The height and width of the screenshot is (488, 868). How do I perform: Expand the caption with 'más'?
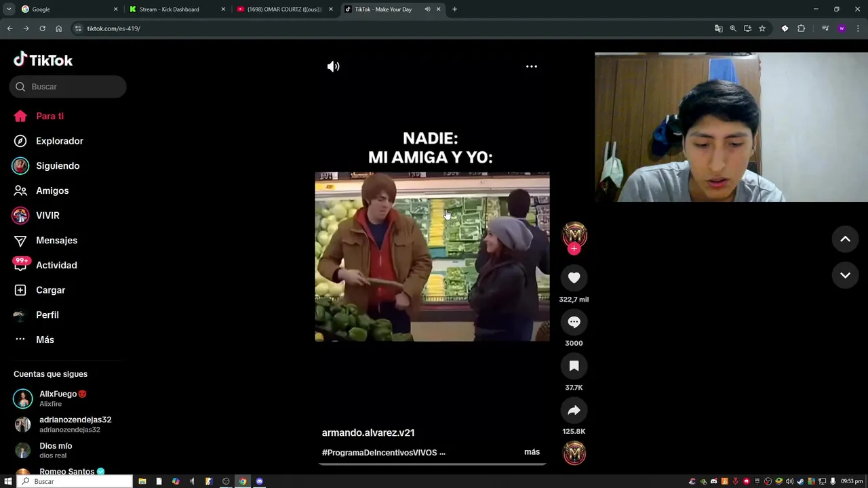532,452
